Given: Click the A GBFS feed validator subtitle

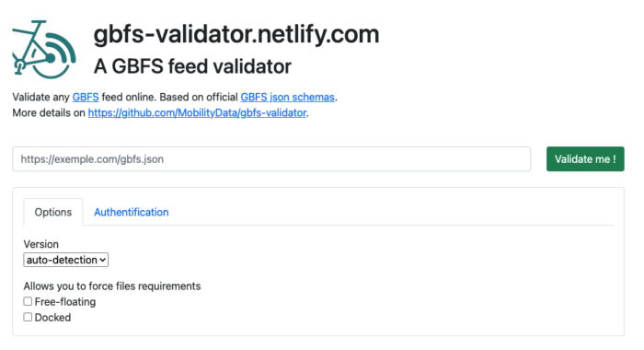Looking at the screenshot, I should 192,66.
